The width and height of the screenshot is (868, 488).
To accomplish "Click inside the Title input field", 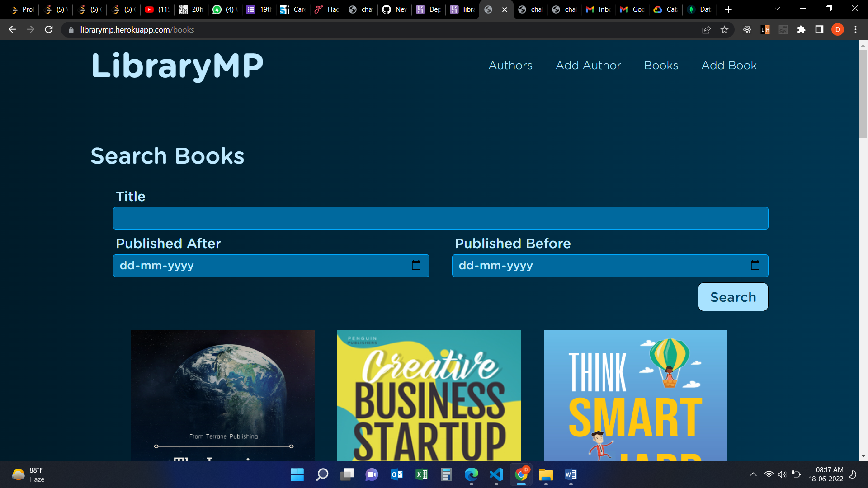I will [441, 218].
